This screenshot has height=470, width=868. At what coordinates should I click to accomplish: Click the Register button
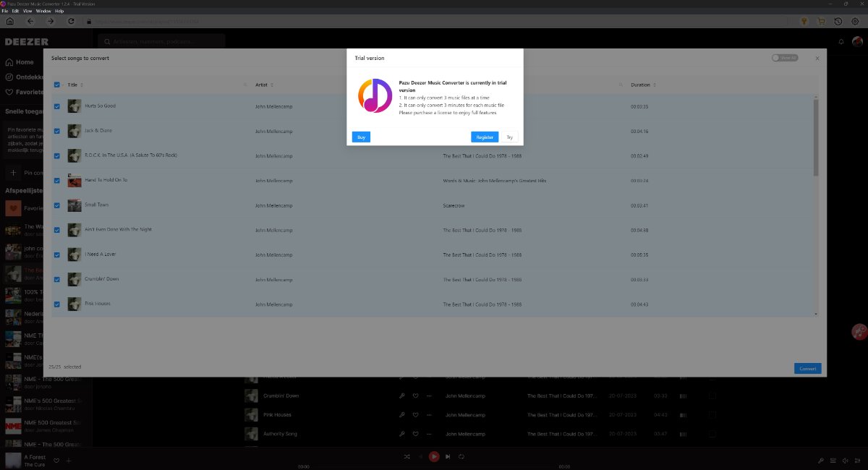tap(484, 137)
